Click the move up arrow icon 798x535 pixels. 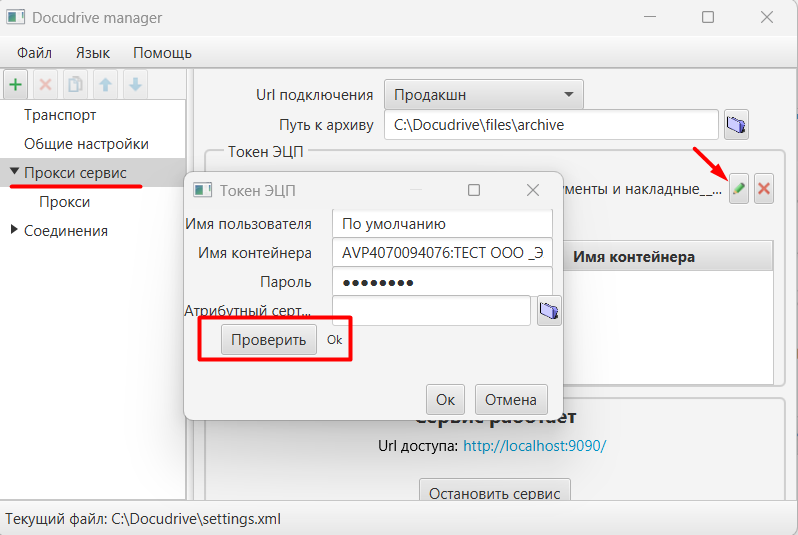click(105, 85)
